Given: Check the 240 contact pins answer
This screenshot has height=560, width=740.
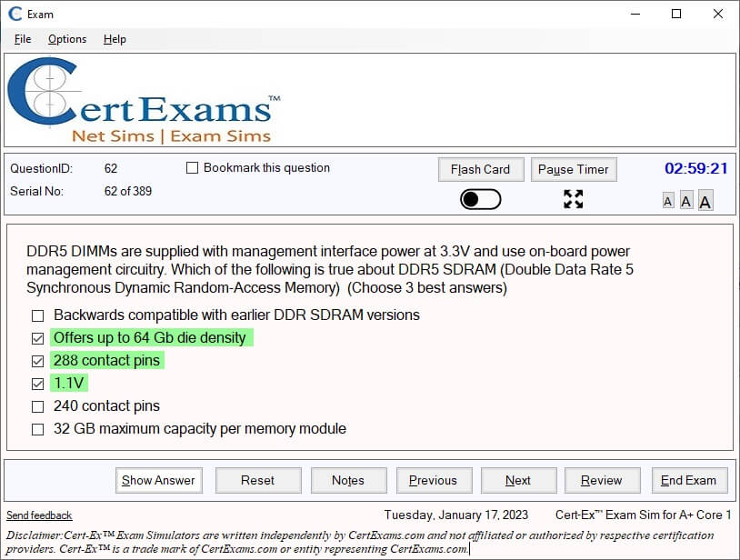Looking at the screenshot, I should [37, 406].
